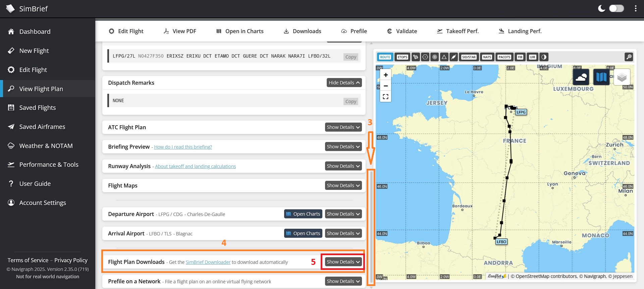This screenshot has width=644, height=289.
Task: Click the SimBrief logo
Action: tap(27, 9)
